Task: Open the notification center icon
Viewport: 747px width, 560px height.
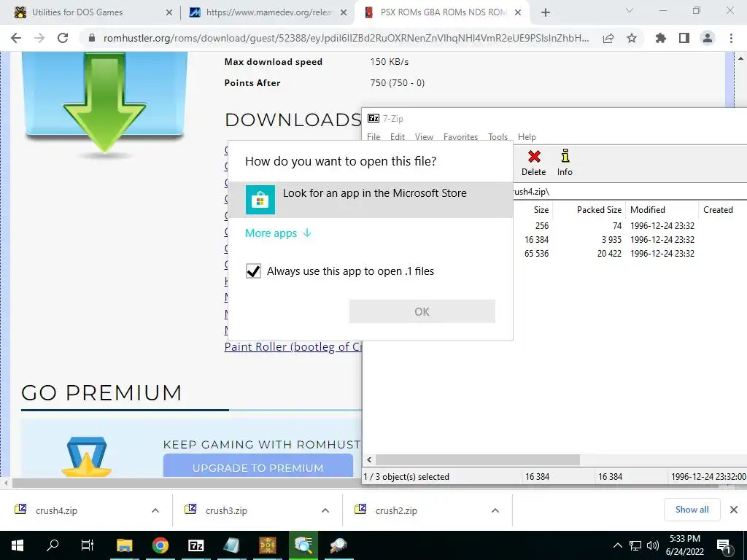Action: coord(724,545)
